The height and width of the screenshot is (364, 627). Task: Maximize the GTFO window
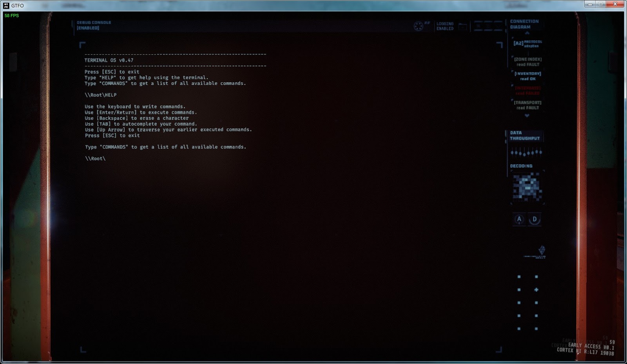[x=600, y=4]
